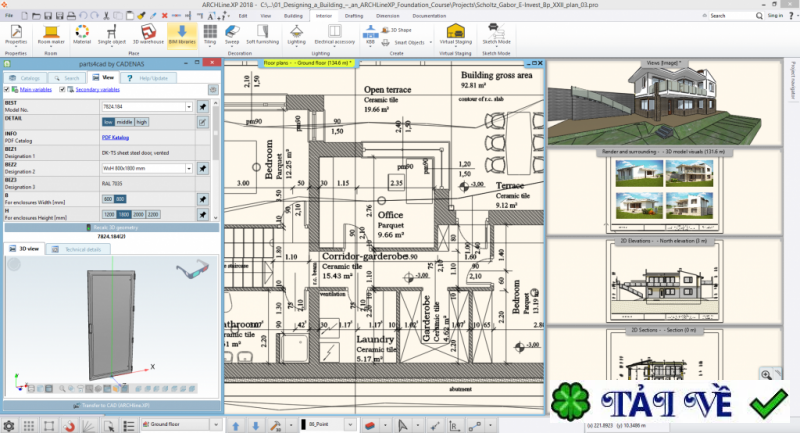
Task: Choose the Lighting tool in ribbon
Action: pyautogui.click(x=297, y=36)
